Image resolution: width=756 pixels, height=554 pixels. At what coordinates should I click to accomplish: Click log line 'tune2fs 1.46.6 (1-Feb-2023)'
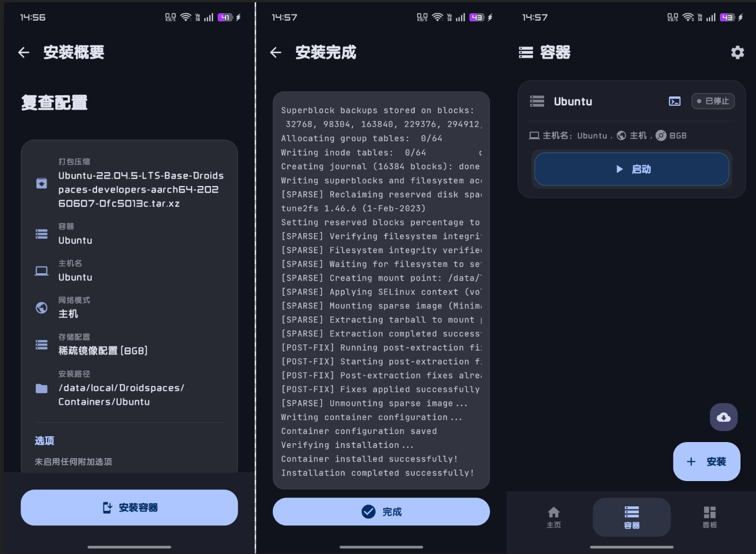[x=353, y=208]
